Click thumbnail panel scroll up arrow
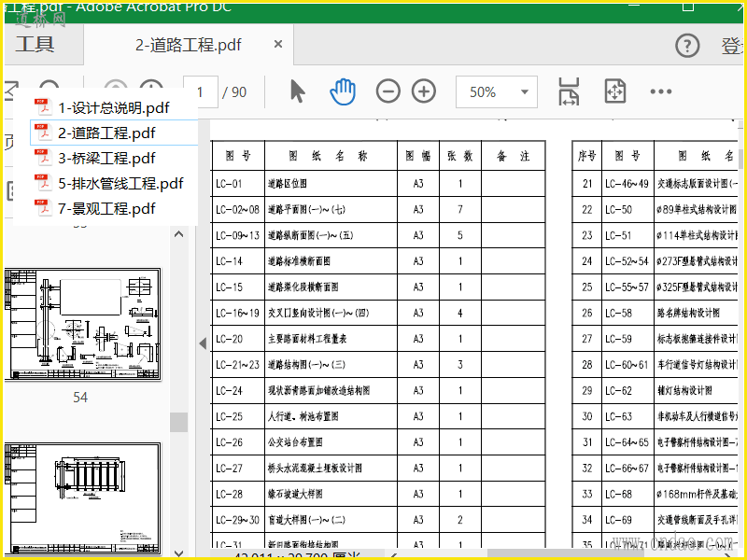Viewport: 747px width, 560px height. pos(179,234)
